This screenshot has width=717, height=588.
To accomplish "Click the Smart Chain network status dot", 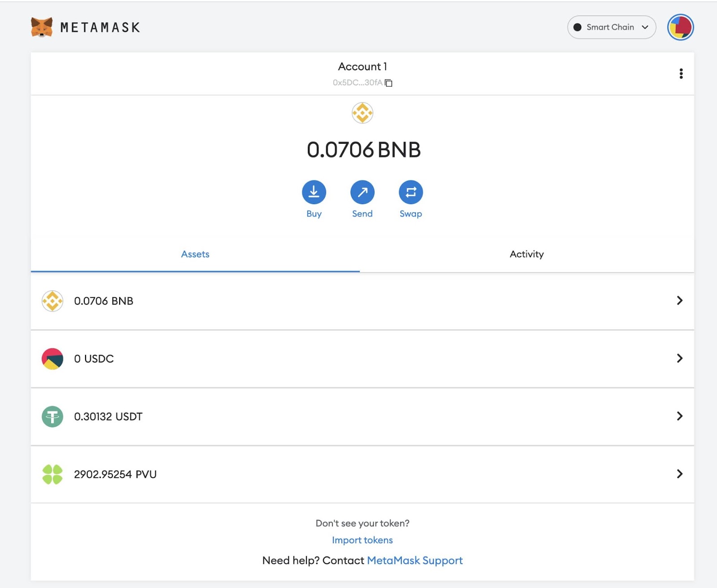I will coord(577,27).
